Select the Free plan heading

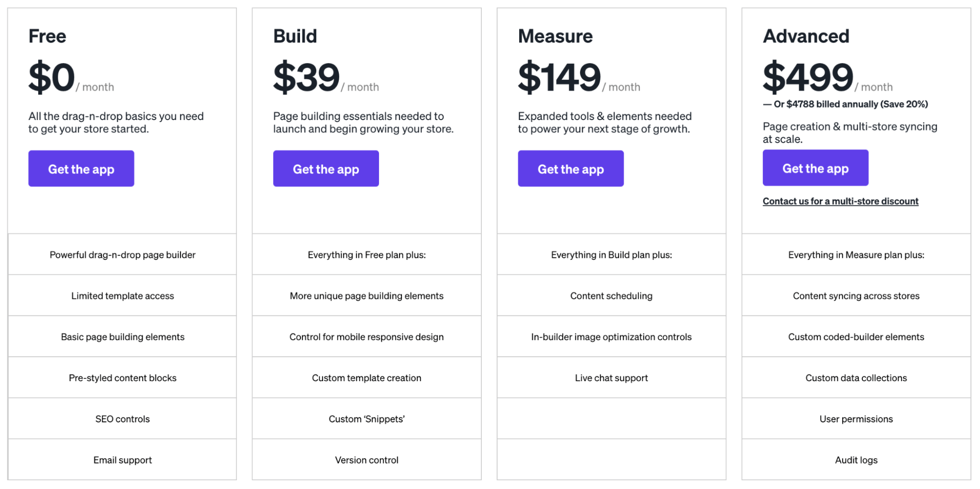[47, 36]
